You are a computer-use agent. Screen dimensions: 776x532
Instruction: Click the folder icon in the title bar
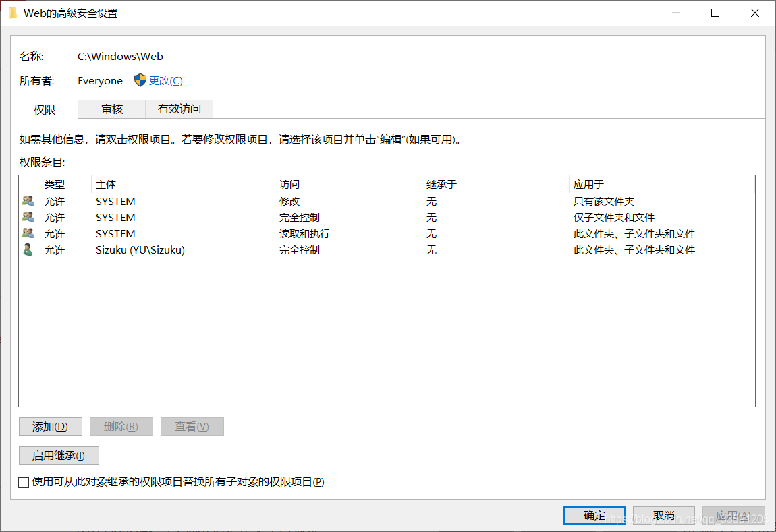[13, 13]
